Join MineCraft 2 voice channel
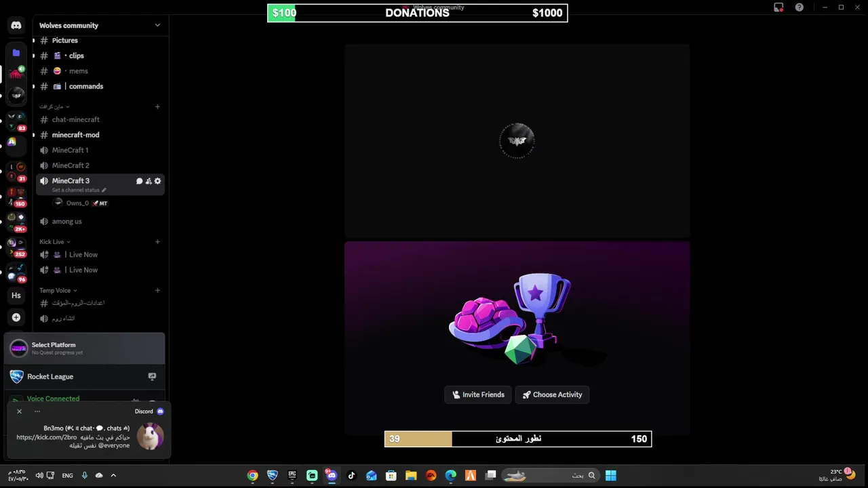868x488 pixels. click(x=100, y=165)
